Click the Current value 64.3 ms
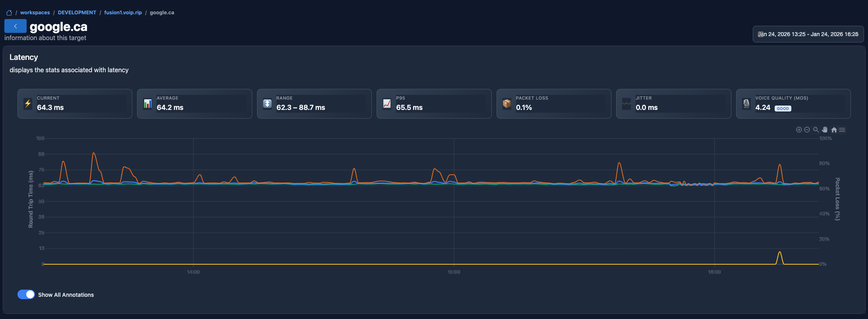 tap(50, 108)
